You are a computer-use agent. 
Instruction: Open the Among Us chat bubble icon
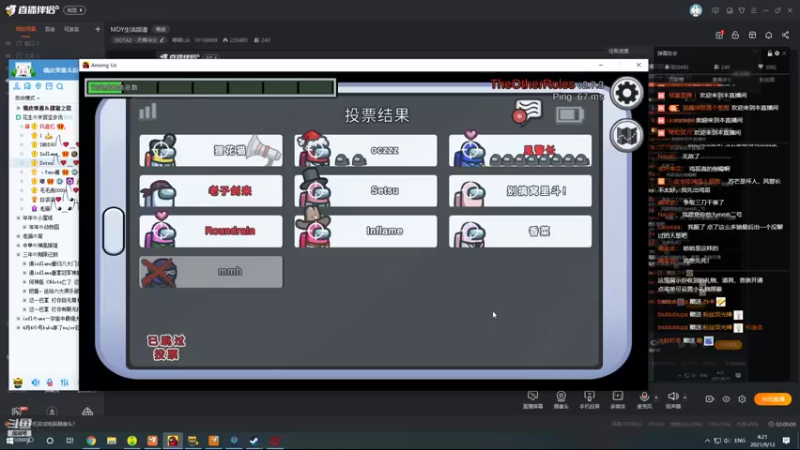tap(527, 111)
